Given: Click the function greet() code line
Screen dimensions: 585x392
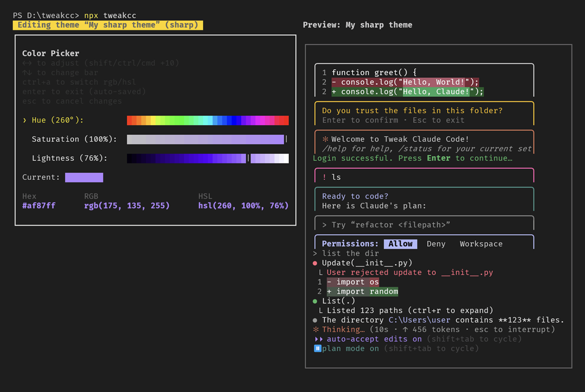Looking at the screenshot, I should point(374,72).
